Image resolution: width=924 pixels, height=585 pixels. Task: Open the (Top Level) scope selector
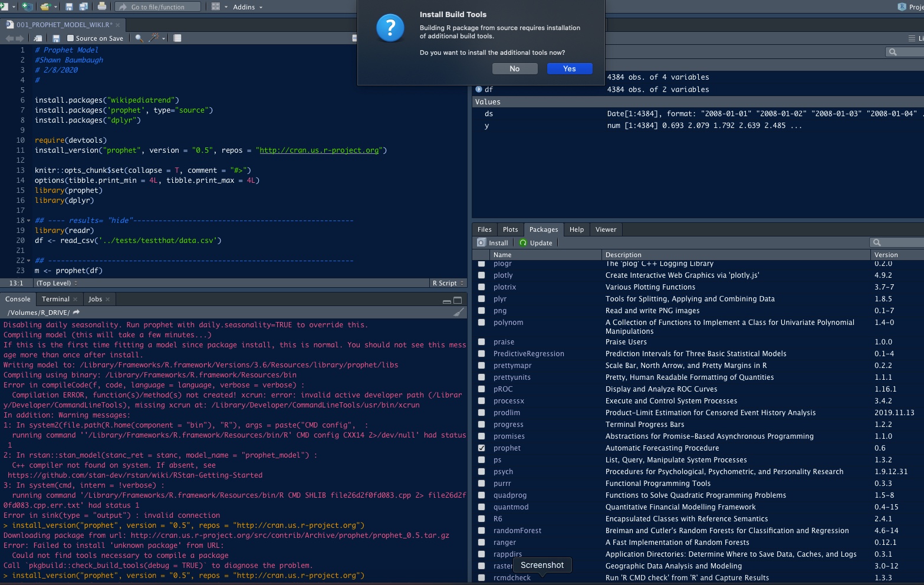pyautogui.click(x=57, y=283)
